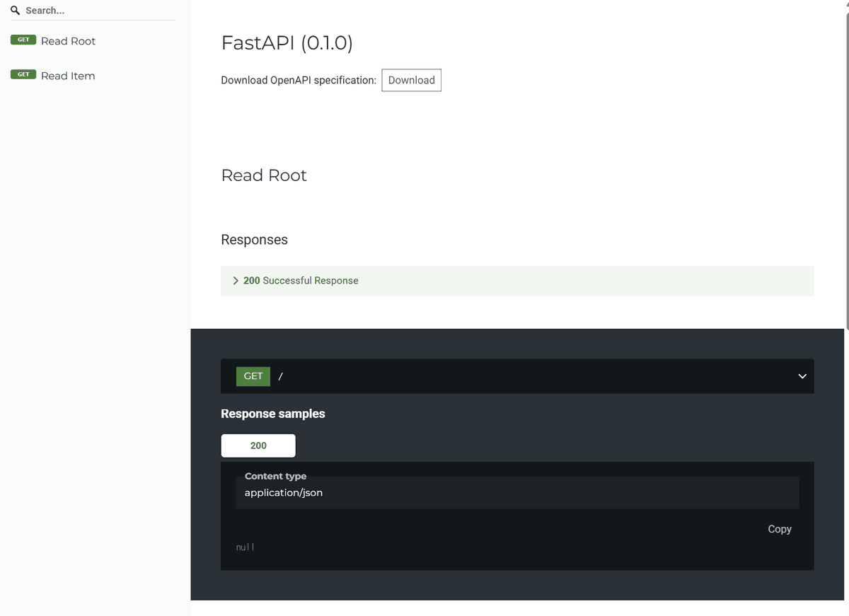Click the FastAPI (0.1.0) title
Screen dimensions: 849x616
(x=287, y=43)
